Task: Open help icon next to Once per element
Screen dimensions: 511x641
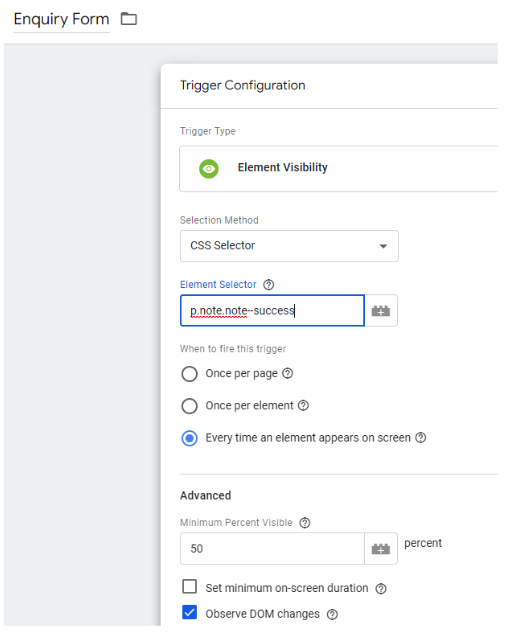Action: [303, 406]
